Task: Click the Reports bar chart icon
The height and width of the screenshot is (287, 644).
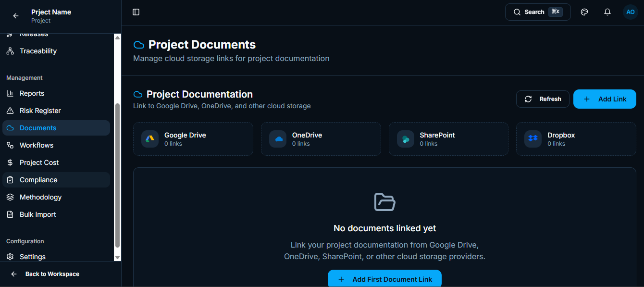Action: tap(10, 93)
